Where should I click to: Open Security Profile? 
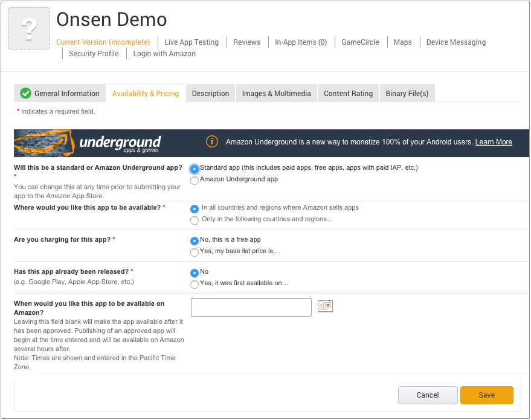pyautogui.click(x=94, y=54)
